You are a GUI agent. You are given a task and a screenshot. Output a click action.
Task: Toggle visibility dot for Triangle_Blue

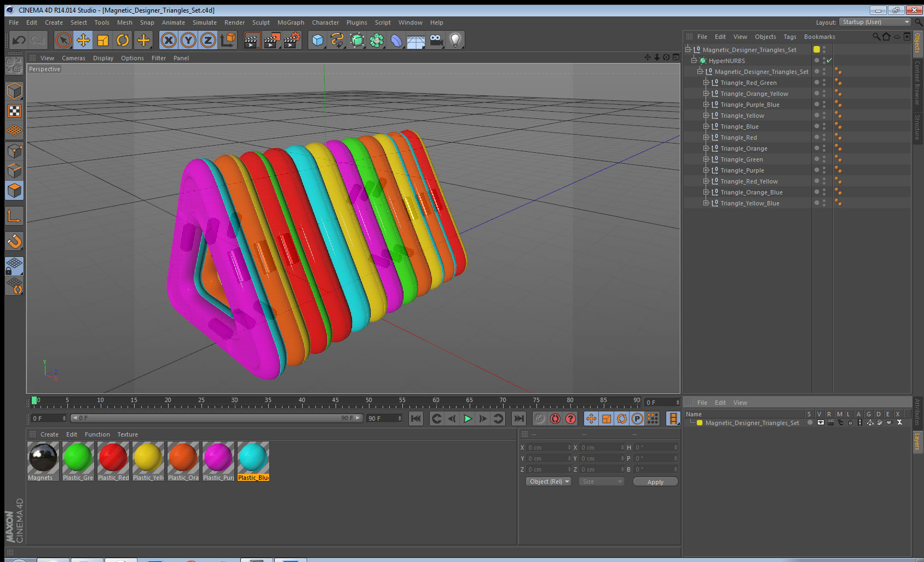817,126
